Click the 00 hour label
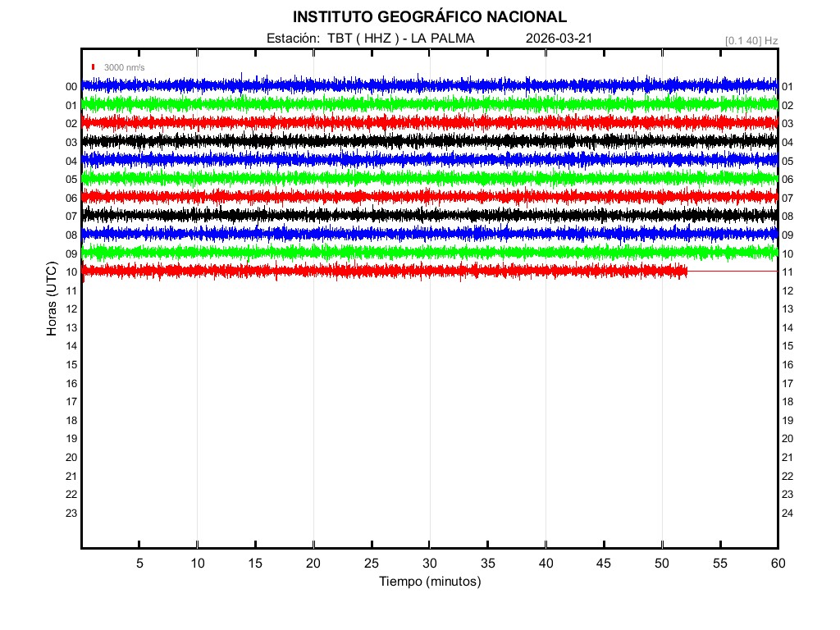Screen dimensions: 840x630 click(71, 87)
